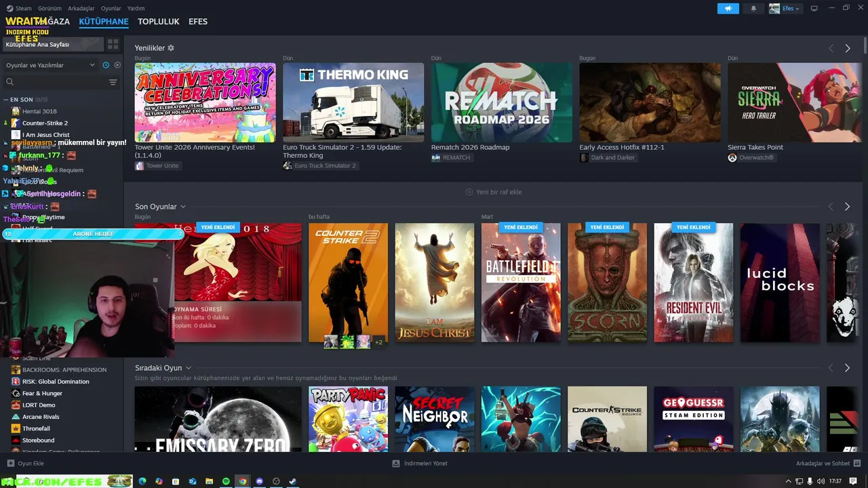
Task: Go back in Sıradaki Oyun shelf
Action: 831,368
